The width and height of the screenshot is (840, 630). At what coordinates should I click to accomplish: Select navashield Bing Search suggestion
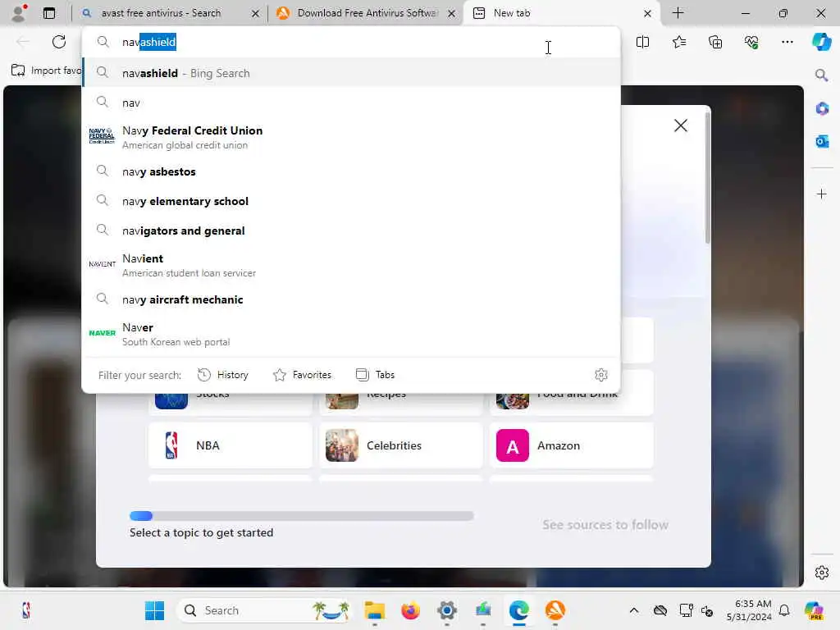[351, 73]
